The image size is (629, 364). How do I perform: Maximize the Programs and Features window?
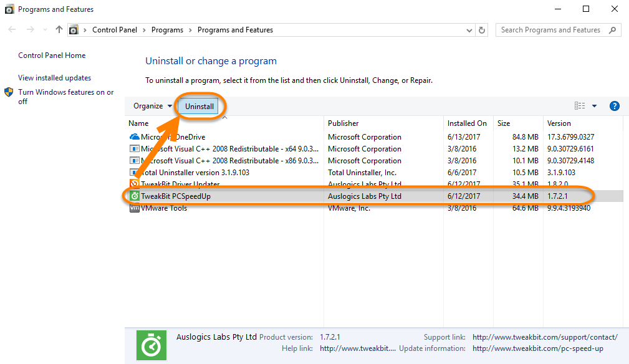586,9
